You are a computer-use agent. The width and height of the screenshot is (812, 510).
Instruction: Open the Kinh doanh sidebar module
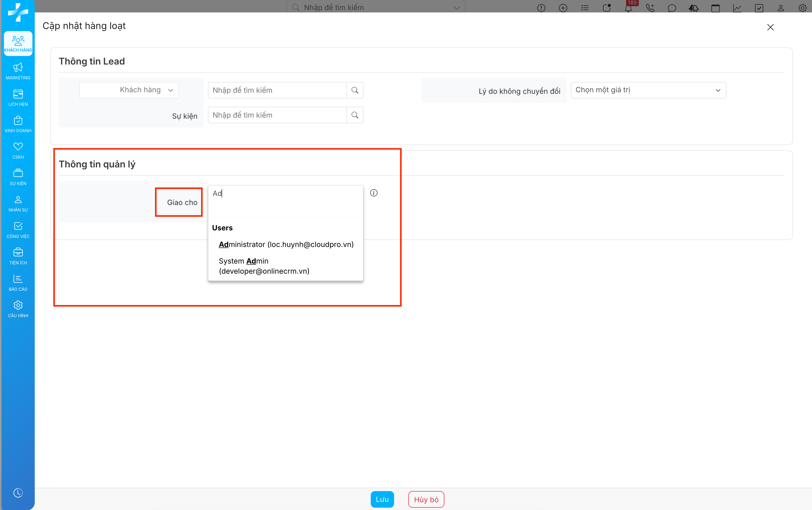click(18, 124)
